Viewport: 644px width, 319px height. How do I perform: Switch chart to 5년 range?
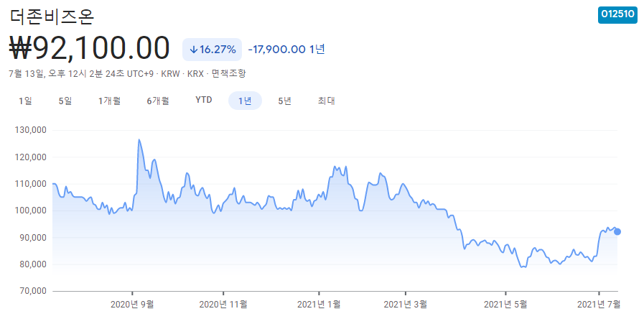(284, 101)
